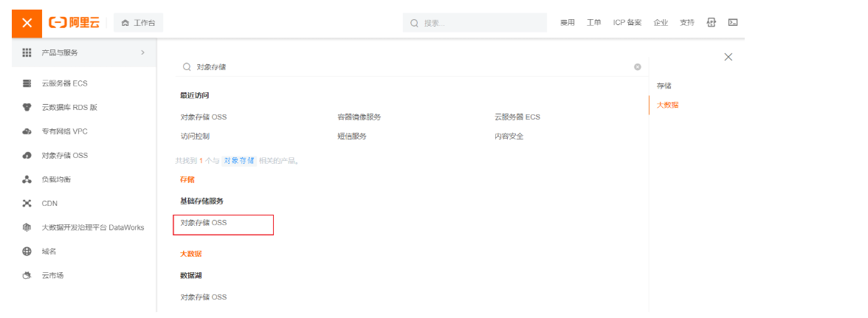Click the top search field 搜索
The image size is (868, 318).
[475, 23]
